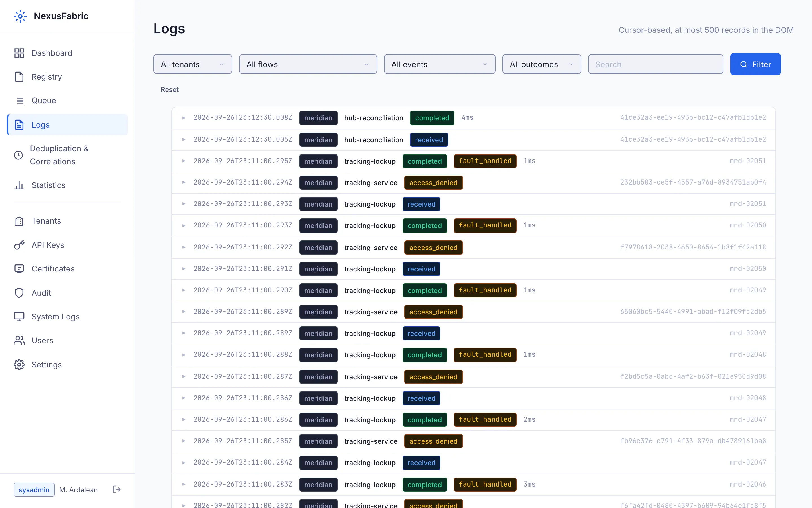
Task: Expand the 23:12:30.005Z received log row
Action: [184, 139]
